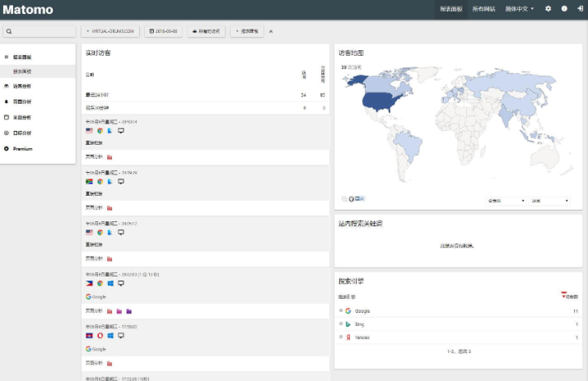This screenshot has height=381, width=588.
Task: Click the sign-out icon in top bar
Action: click(580, 8)
